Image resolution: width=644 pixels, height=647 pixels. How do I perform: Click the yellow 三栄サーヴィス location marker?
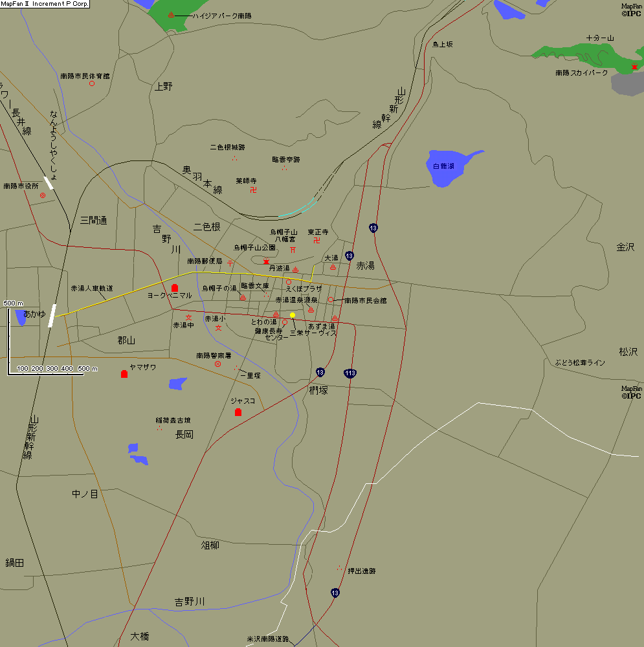click(293, 315)
